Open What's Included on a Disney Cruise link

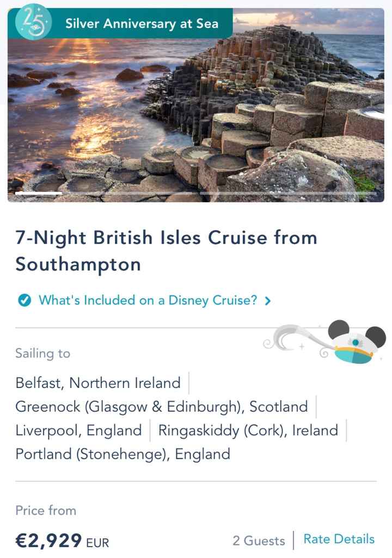[148, 300]
